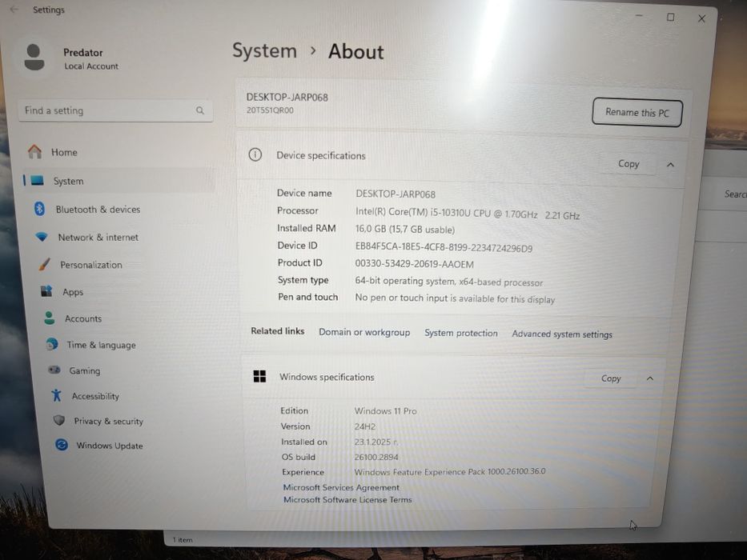Open System protection link

click(460, 333)
